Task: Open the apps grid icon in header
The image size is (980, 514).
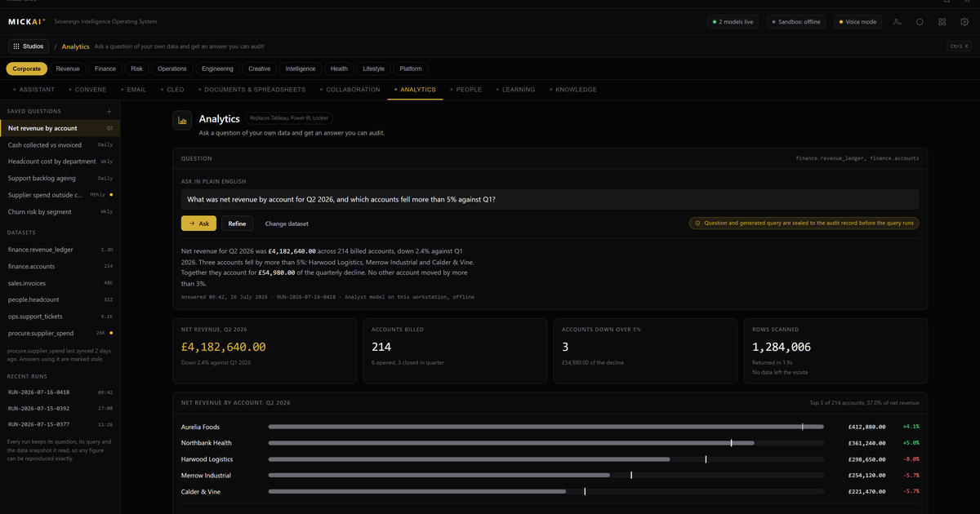Action: tap(942, 22)
